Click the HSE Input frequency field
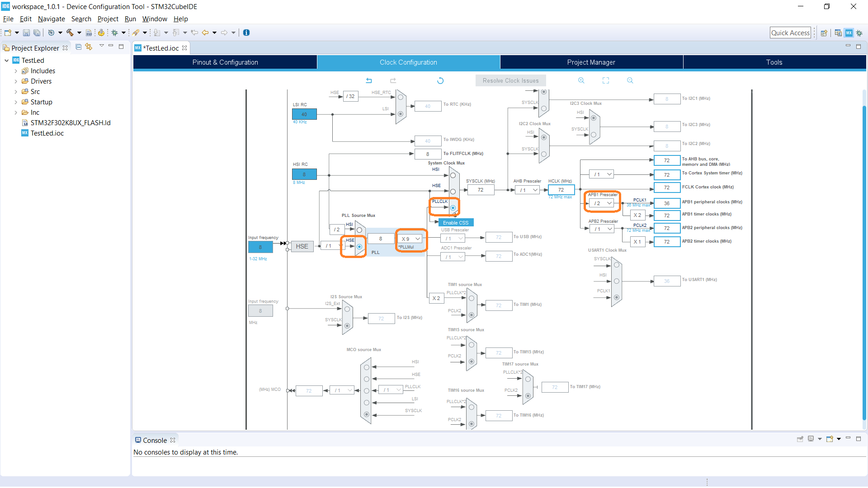The image size is (868, 488). (260, 247)
